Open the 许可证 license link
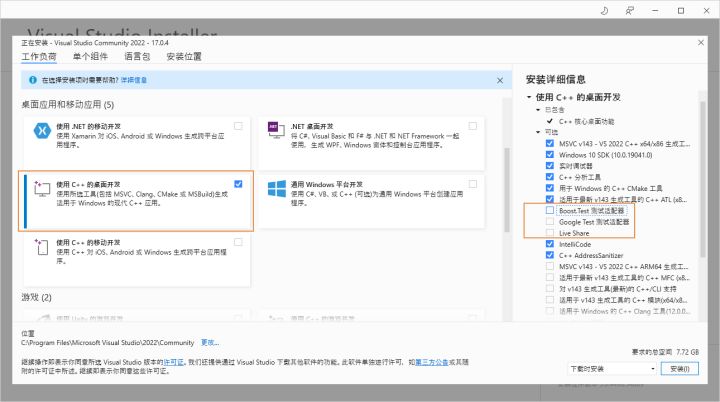 click(173, 362)
